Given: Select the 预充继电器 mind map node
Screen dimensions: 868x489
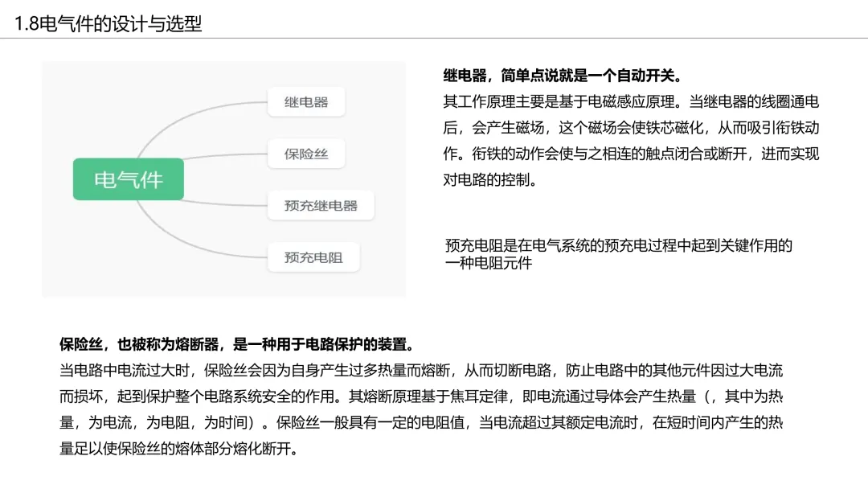Looking at the screenshot, I should [321, 205].
